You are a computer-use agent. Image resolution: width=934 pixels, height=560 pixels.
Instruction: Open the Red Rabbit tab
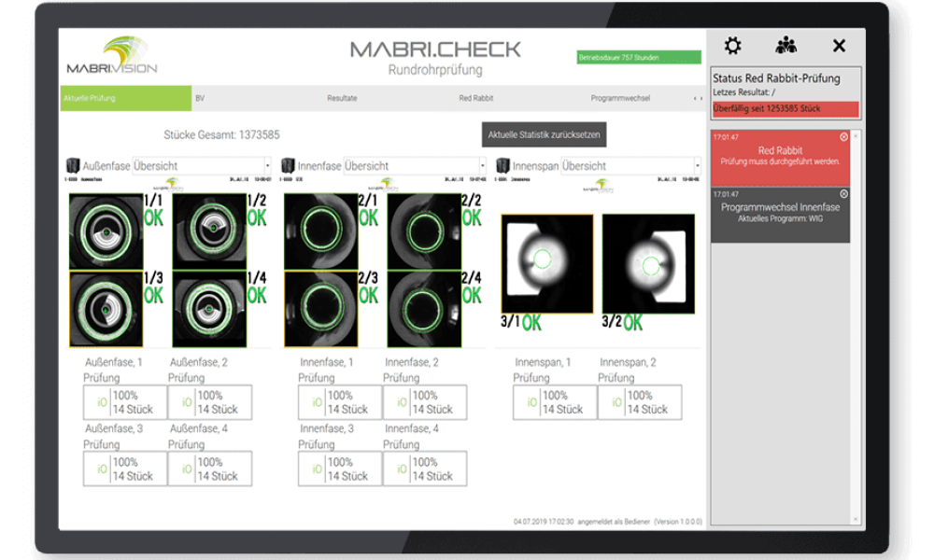click(475, 98)
